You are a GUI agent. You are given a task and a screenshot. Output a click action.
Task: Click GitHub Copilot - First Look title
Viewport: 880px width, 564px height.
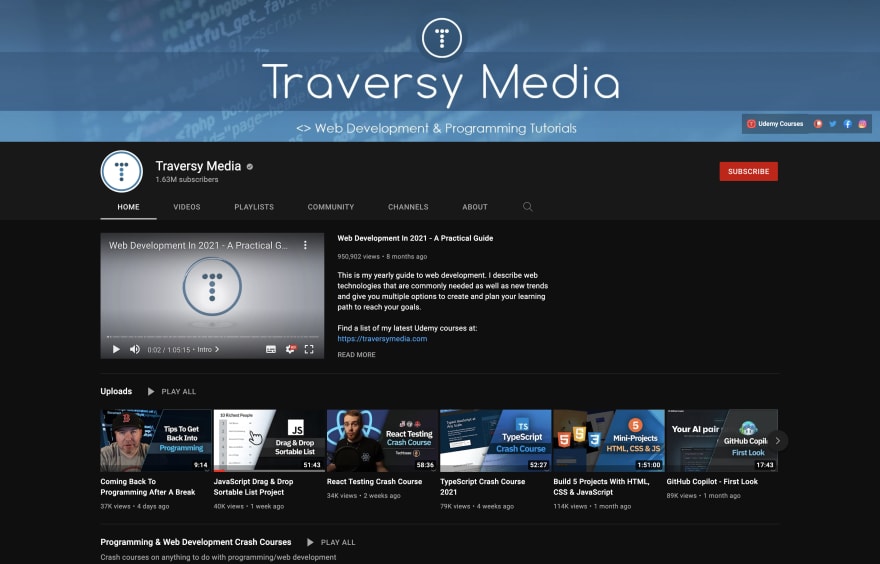[x=712, y=482]
